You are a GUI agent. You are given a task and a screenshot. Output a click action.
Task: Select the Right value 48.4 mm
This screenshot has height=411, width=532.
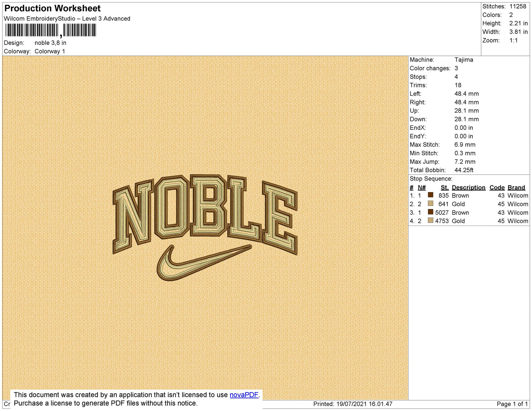click(x=466, y=102)
